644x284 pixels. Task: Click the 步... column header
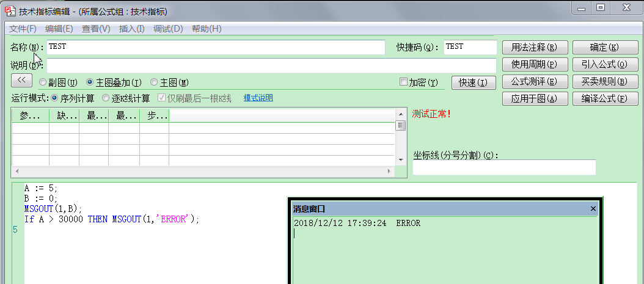pyautogui.click(x=155, y=115)
